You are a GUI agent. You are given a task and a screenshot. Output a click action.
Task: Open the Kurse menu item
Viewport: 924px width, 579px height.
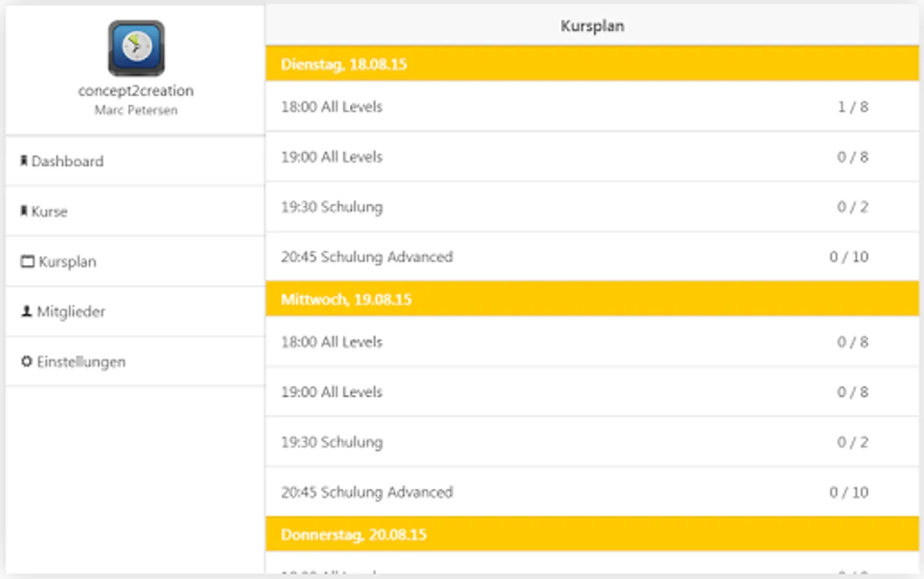click(50, 212)
